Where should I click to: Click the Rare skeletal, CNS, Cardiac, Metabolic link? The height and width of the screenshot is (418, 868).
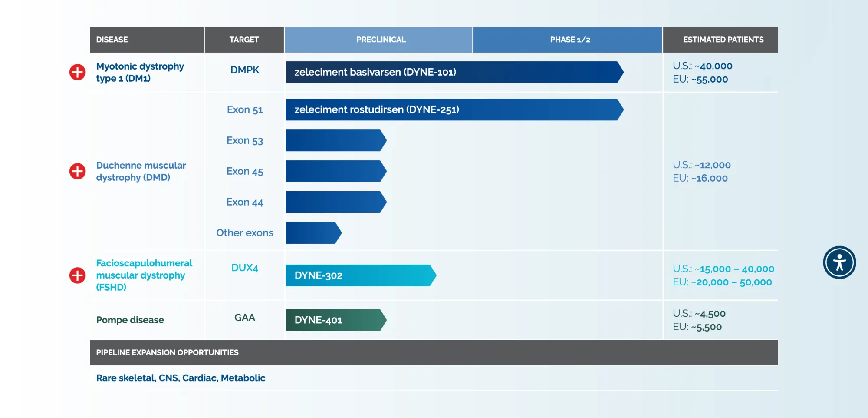point(181,378)
